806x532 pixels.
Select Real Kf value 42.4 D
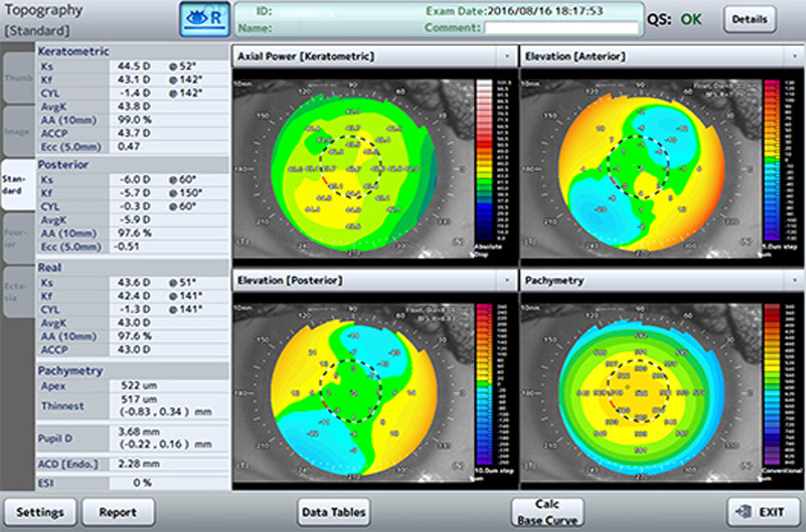(x=134, y=296)
